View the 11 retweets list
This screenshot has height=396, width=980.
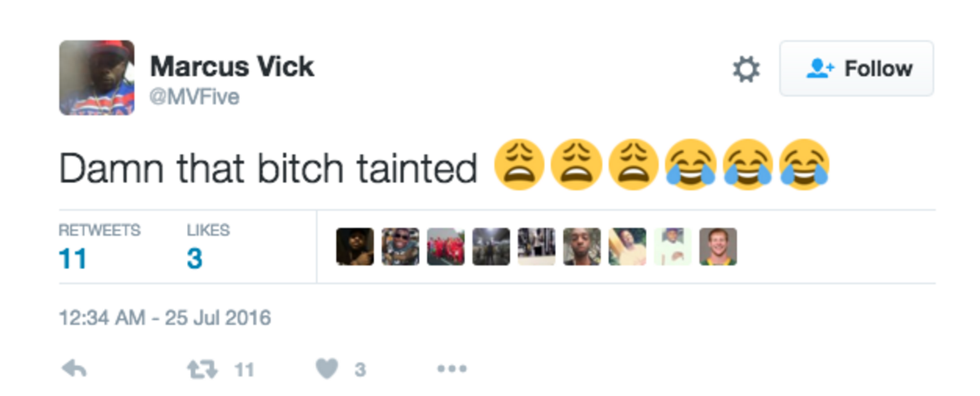pyautogui.click(x=99, y=246)
